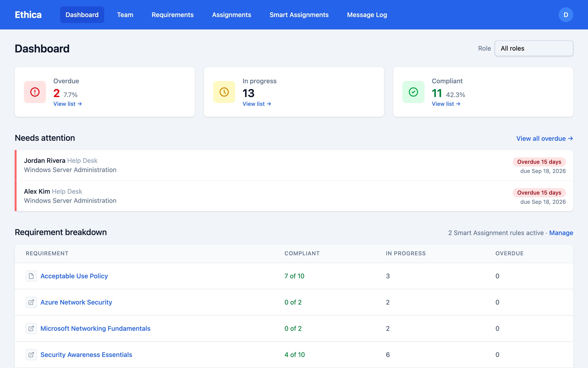Click the IN PROGRESS column header
Viewport: 588px width, 368px height.
[x=406, y=253]
